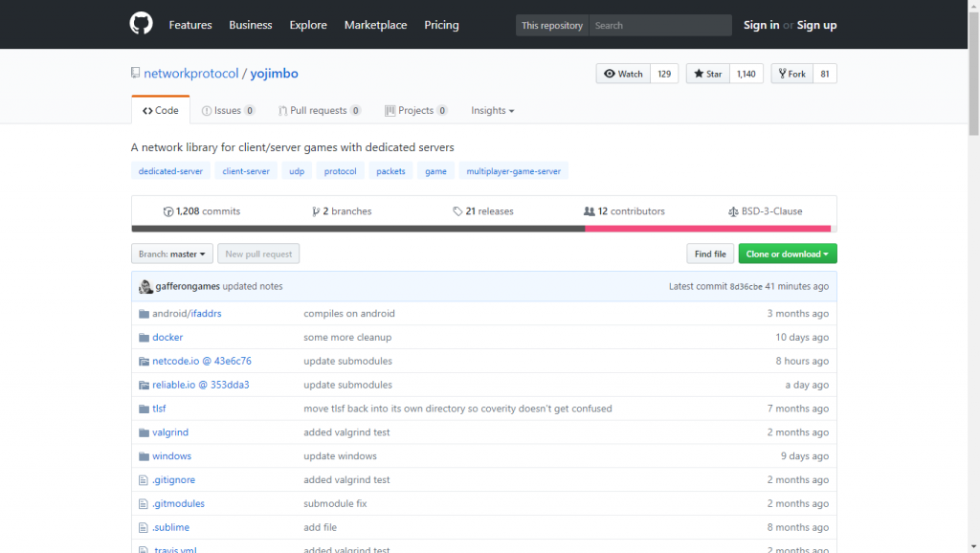Click the dedicated-server topic tag
Image resolution: width=980 pixels, height=553 pixels.
(170, 171)
